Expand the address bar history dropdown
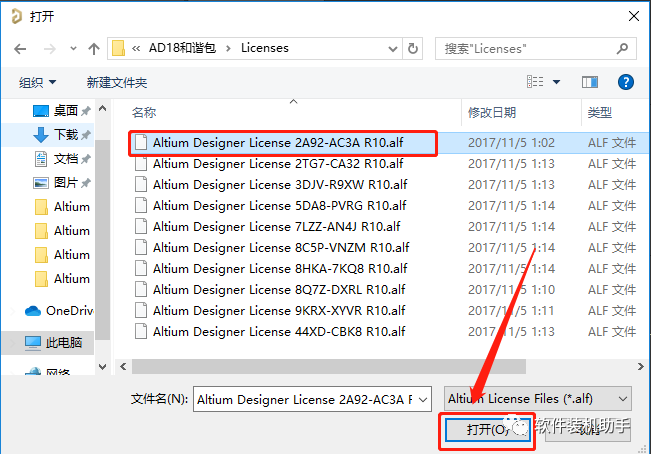This screenshot has width=651, height=454. tap(392, 49)
